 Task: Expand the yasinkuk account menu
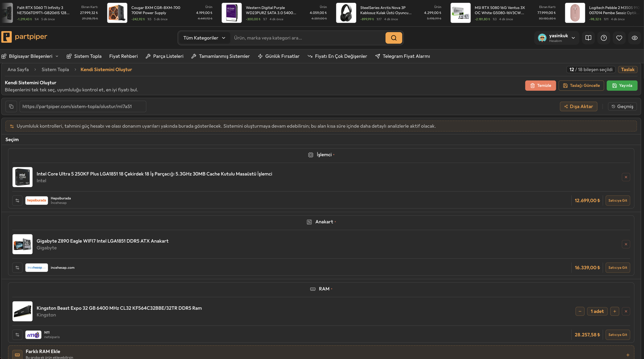[557, 38]
